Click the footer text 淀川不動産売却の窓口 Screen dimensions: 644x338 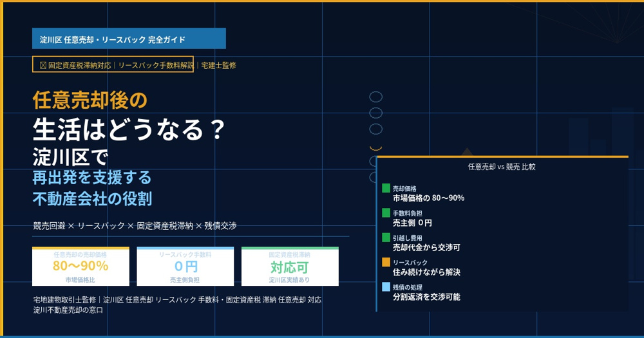click(x=68, y=310)
